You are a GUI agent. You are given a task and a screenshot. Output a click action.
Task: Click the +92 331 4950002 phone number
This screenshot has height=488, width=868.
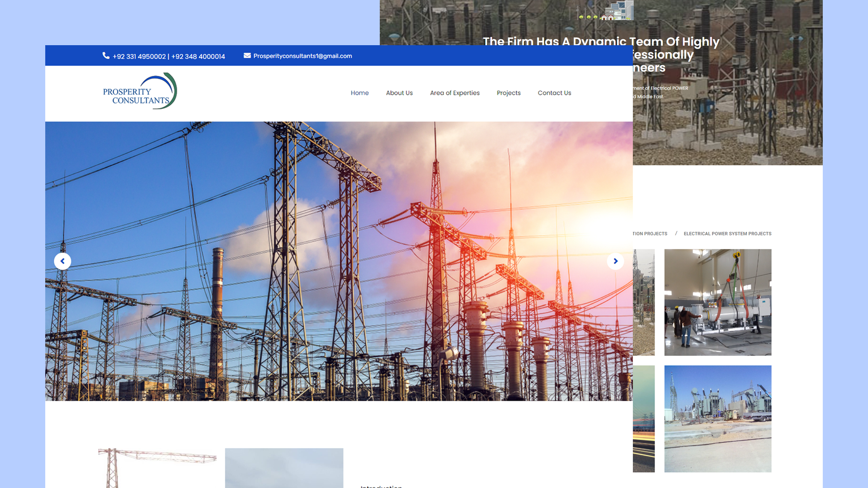(139, 56)
